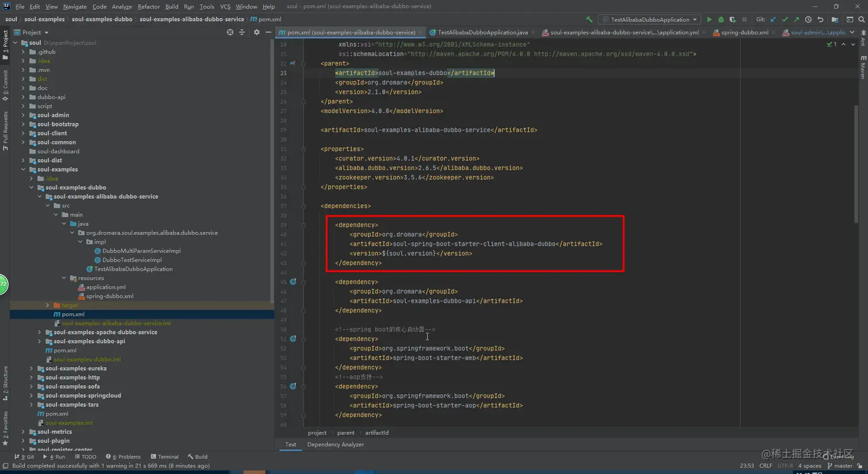Click the editor vertical scrollbar

coord(857,164)
